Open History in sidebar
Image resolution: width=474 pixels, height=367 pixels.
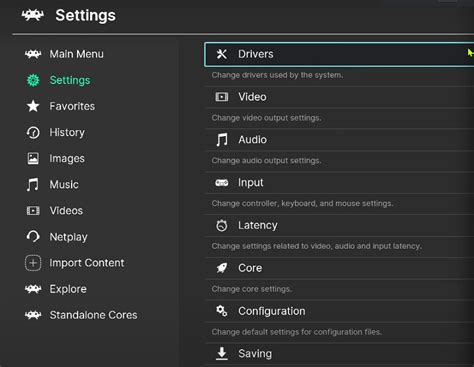67,132
